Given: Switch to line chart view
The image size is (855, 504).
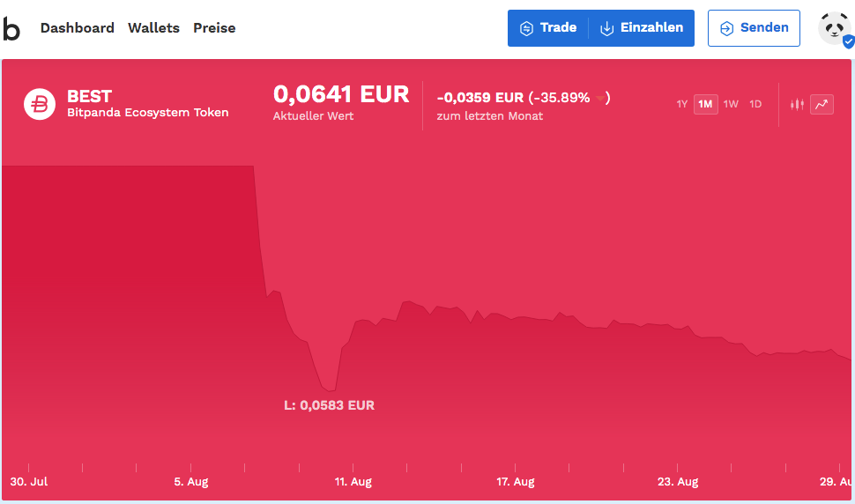Looking at the screenshot, I should point(822,104).
